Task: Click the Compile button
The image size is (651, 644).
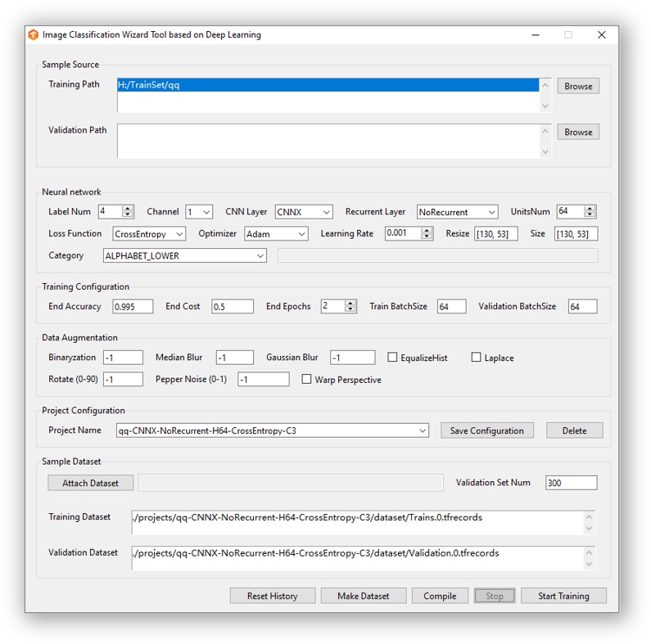Action: (x=440, y=596)
